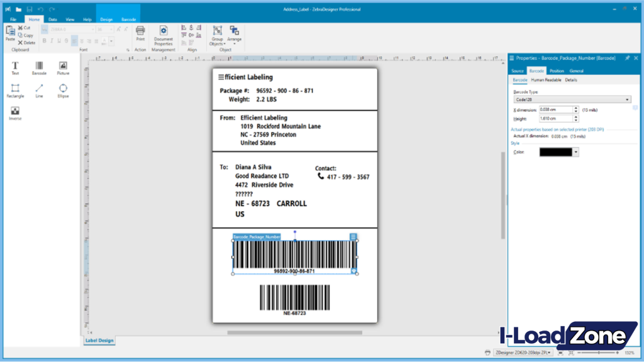Select the Line tool
This screenshot has width=644, height=362.
click(39, 90)
